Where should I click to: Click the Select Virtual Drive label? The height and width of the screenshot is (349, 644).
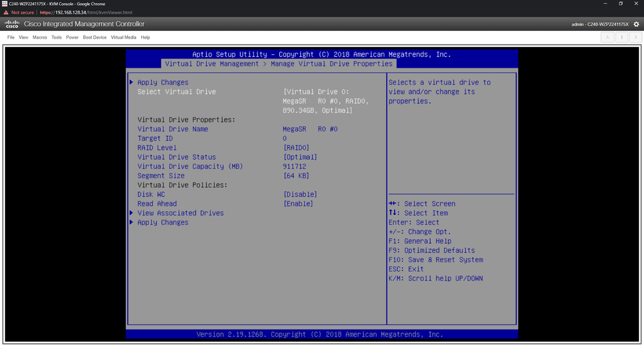[177, 92]
